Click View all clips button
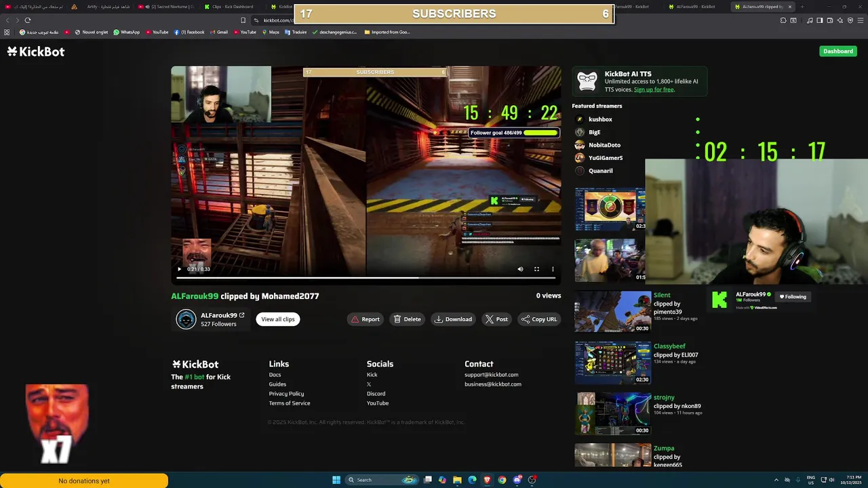The image size is (868, 488). (x=278, y=319)
